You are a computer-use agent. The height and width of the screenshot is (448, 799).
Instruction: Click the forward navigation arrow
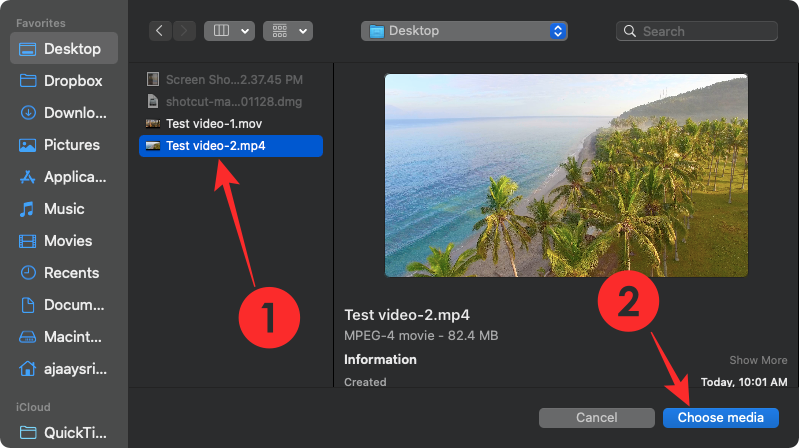point(184,31)
